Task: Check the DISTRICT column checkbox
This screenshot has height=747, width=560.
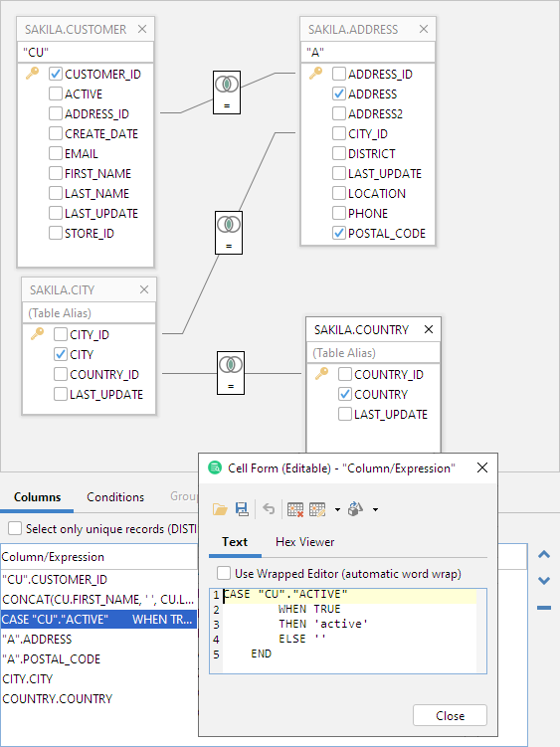Action: (x=339, y=153)
